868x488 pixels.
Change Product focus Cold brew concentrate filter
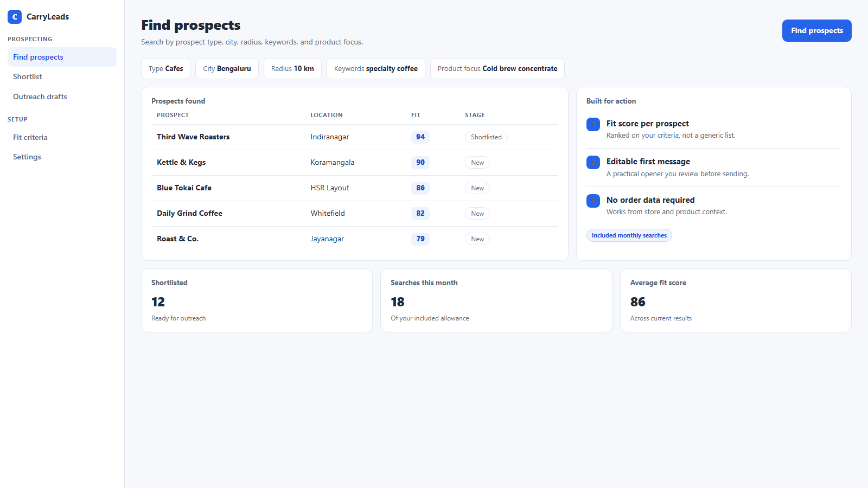click(x=497, y=69)
